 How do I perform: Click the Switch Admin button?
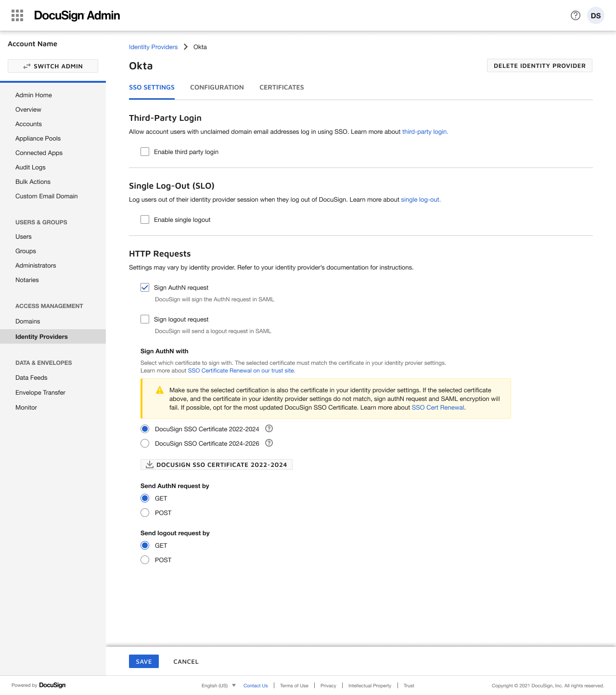[x=53, y=66]
